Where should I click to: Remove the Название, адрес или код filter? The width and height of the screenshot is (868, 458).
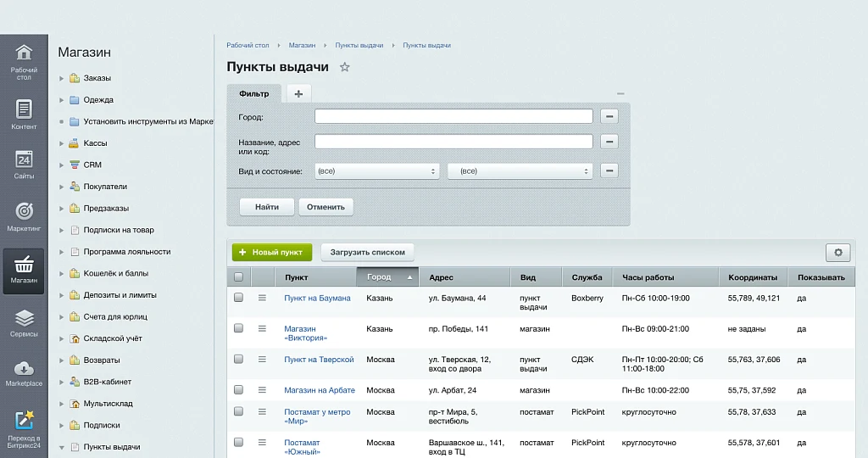[x=609, y=142]
